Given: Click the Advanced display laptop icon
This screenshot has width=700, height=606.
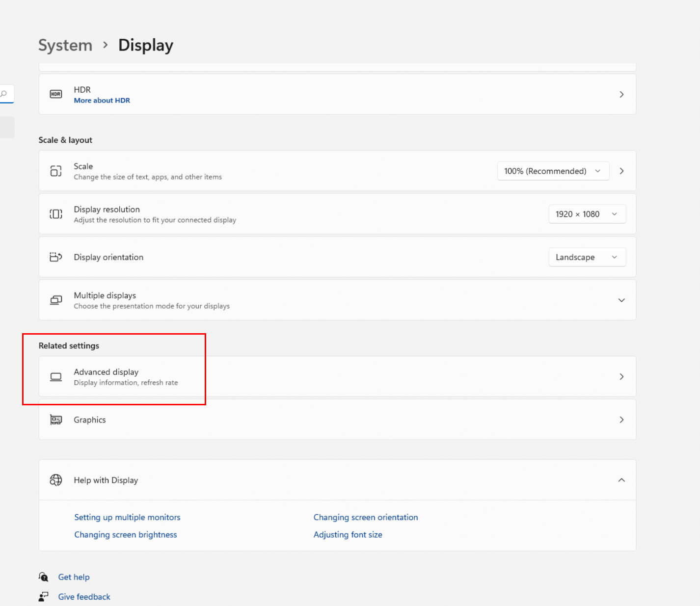Looking at the screenshot, I should (56, 377).
